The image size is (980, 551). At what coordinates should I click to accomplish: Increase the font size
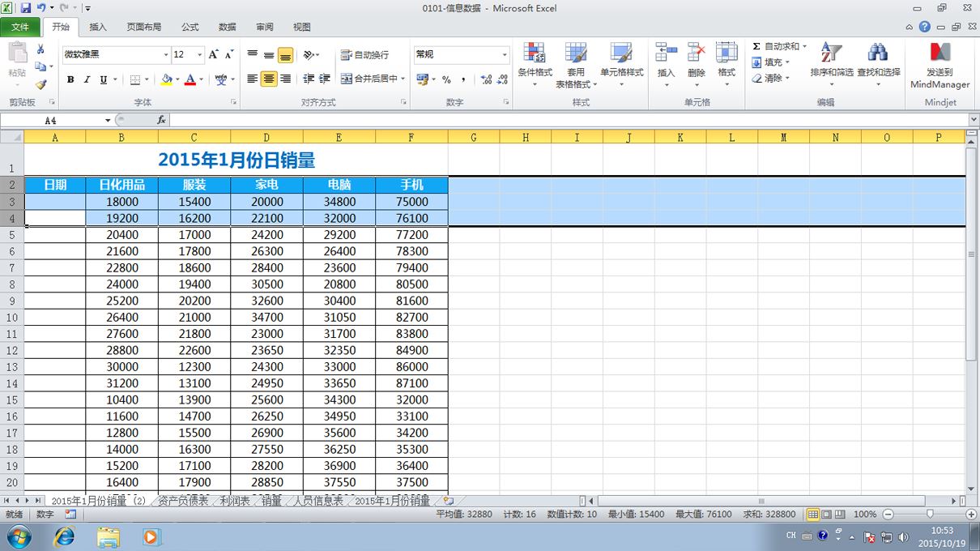[213, 54]
